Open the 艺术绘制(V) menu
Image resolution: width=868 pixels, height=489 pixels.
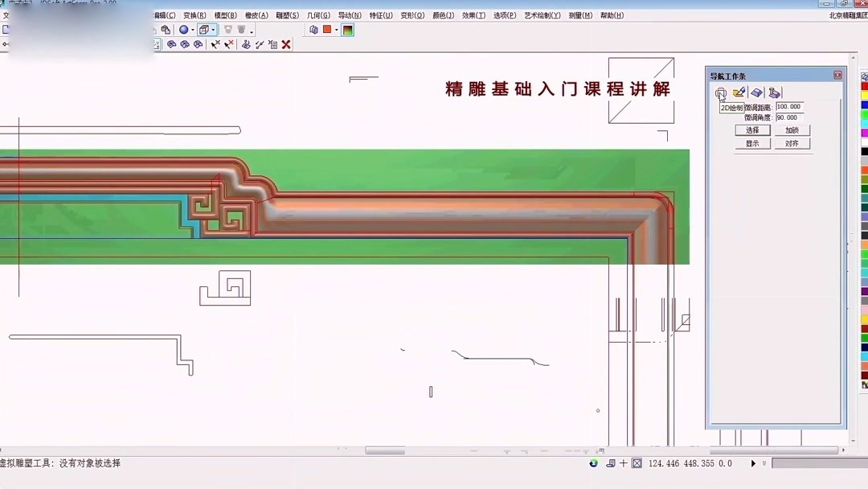pos(542,14)
